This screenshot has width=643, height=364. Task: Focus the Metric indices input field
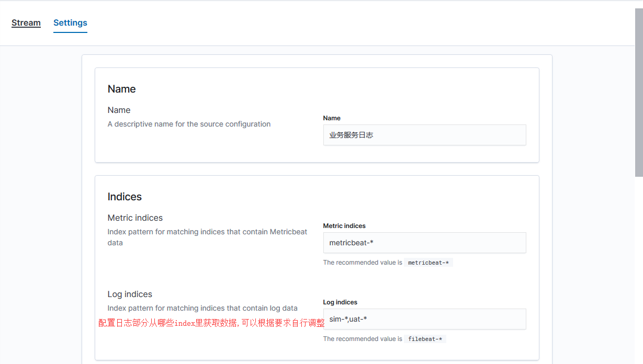click(x=424, y=243)
